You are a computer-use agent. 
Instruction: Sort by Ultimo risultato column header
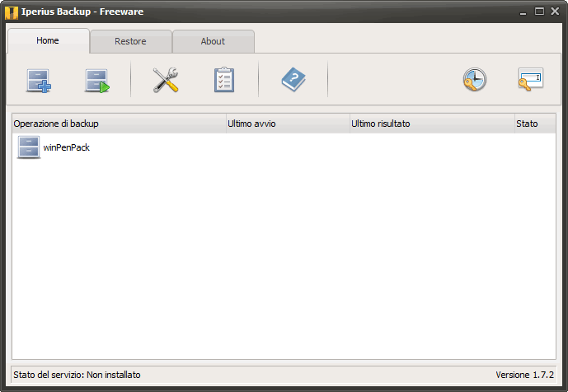click(432, 124)
